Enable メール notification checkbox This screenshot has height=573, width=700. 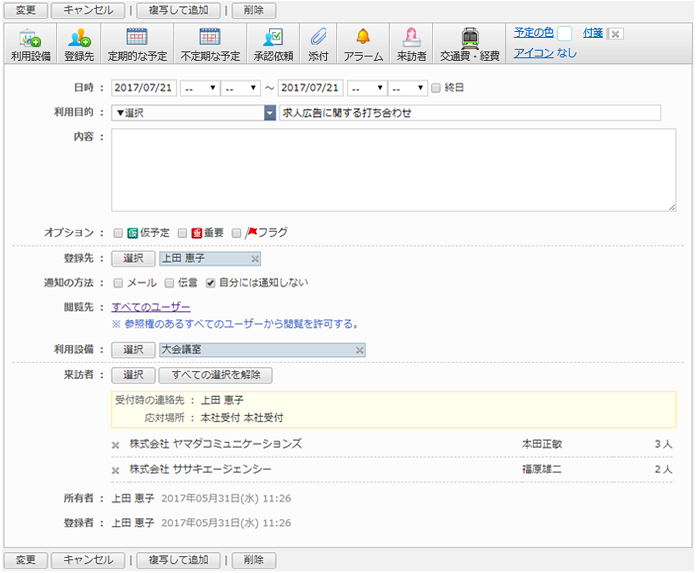118,283
